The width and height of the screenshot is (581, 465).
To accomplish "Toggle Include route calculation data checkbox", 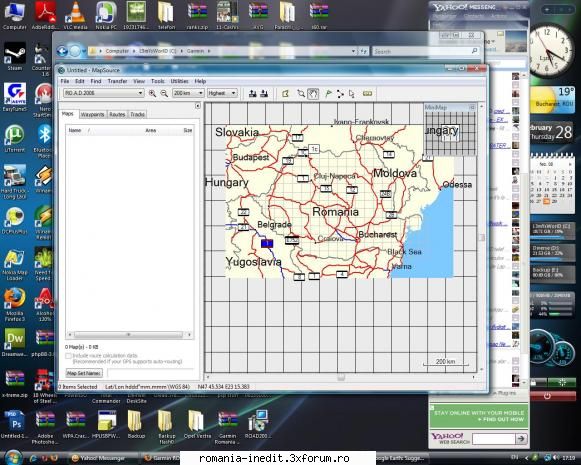I will coord(68,356).
